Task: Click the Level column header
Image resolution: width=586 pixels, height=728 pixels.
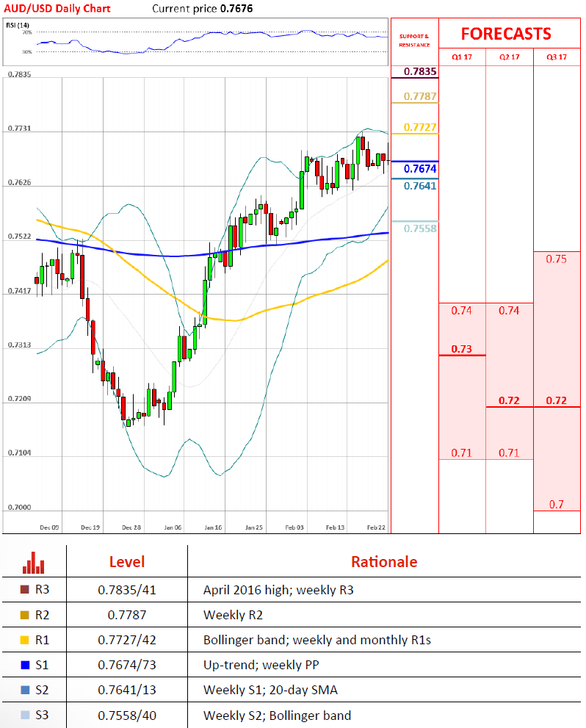Action: click(126, 562)
